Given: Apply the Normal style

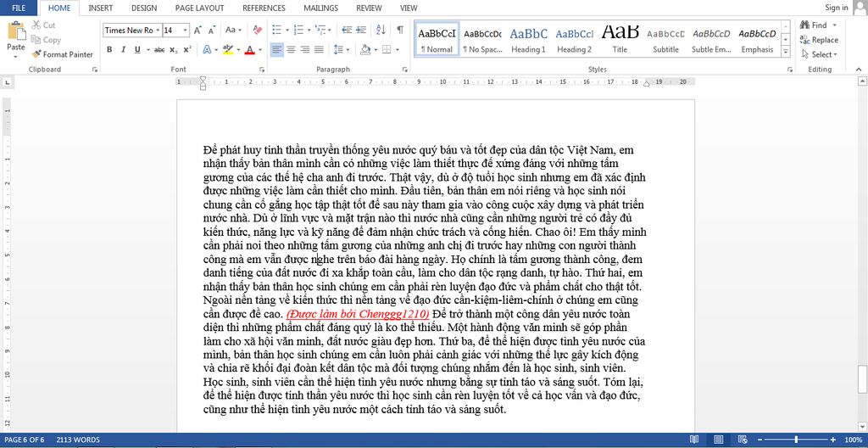Looking at the screenshot, I should (437, 39).
